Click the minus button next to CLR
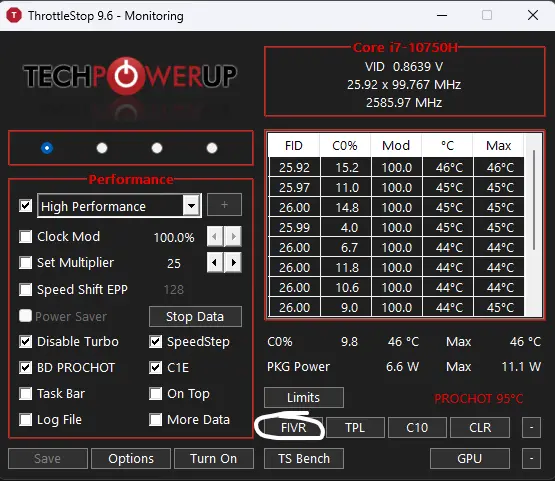This screenshot has width=555, height=481. click(531, 428)
